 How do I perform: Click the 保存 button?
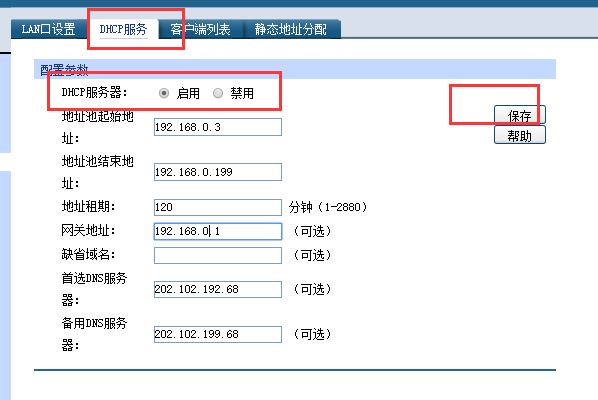tap(519, 115)
